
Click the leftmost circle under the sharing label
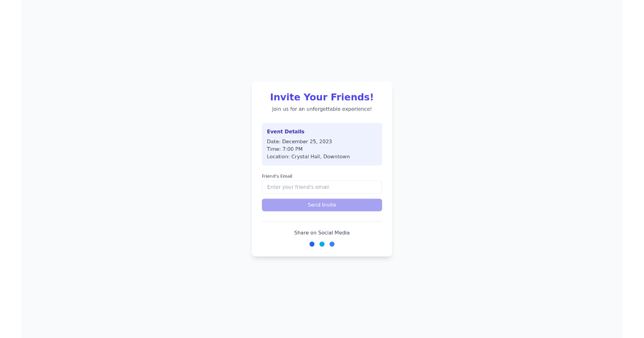(x=312, y=244)
